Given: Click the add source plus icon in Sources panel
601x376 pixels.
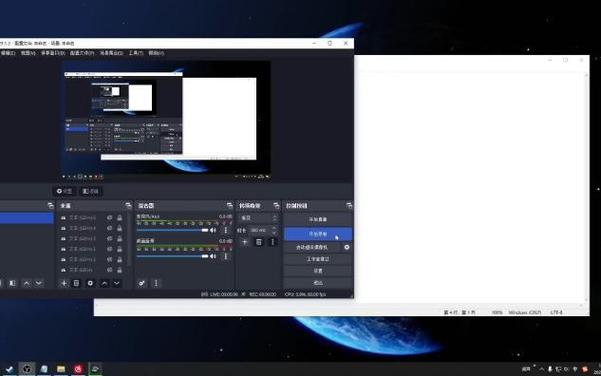Looking at the screenshot, I should pos(64,283).
